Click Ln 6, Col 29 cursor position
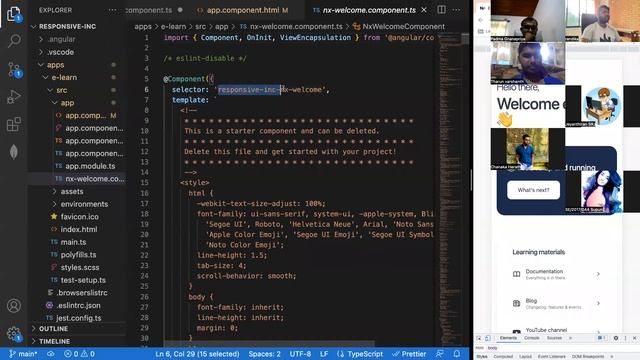Screen dimensions: 640x360 coord(197,354)
